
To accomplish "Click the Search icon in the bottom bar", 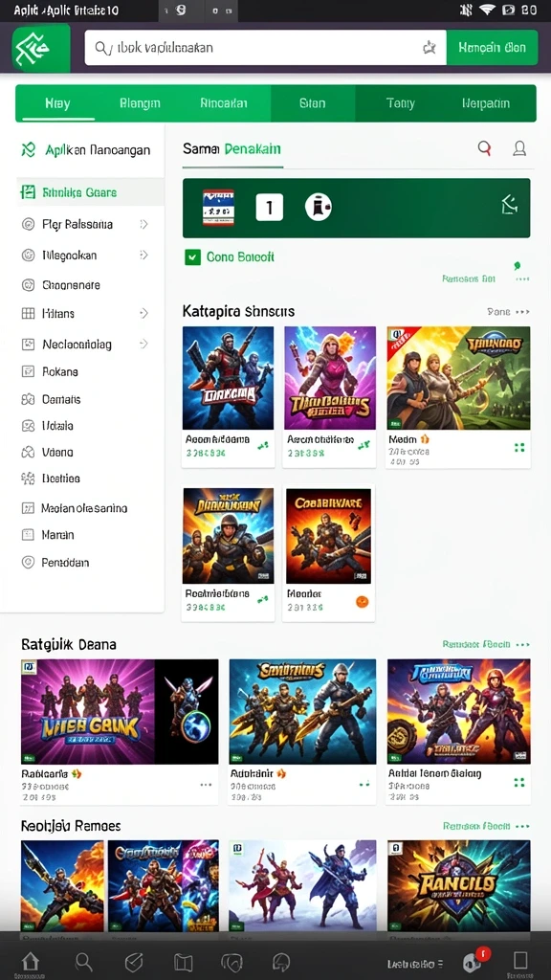I will click(x=83, y=961).
